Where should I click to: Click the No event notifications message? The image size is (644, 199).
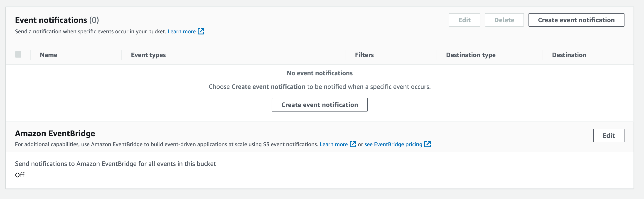320,73
